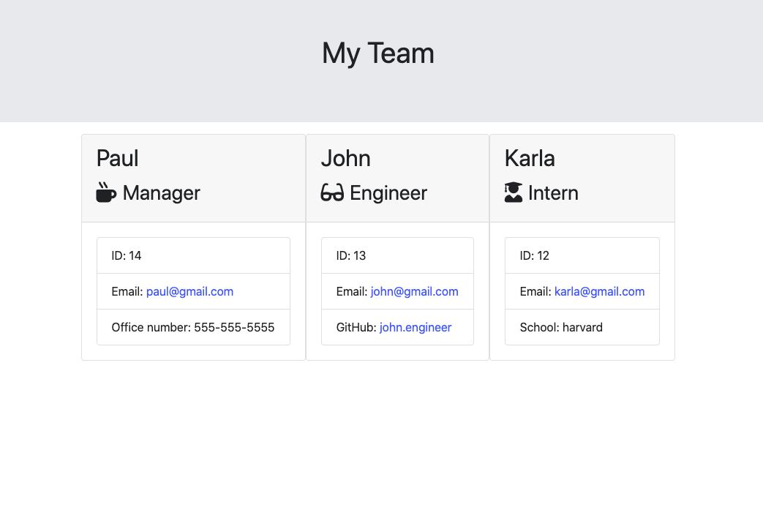Click the School: harvard row
The width and height of the screenshot is (763, 532).
(x=582, y=327)
